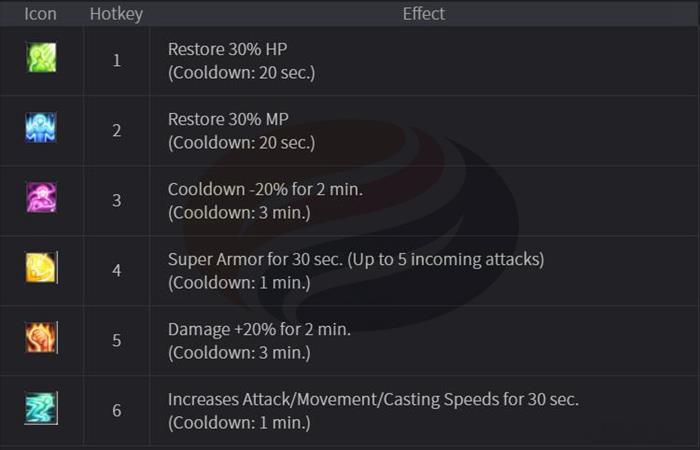700x450 pixels.
Task: Click the green Restore HP icon
Action: [41, 58]
